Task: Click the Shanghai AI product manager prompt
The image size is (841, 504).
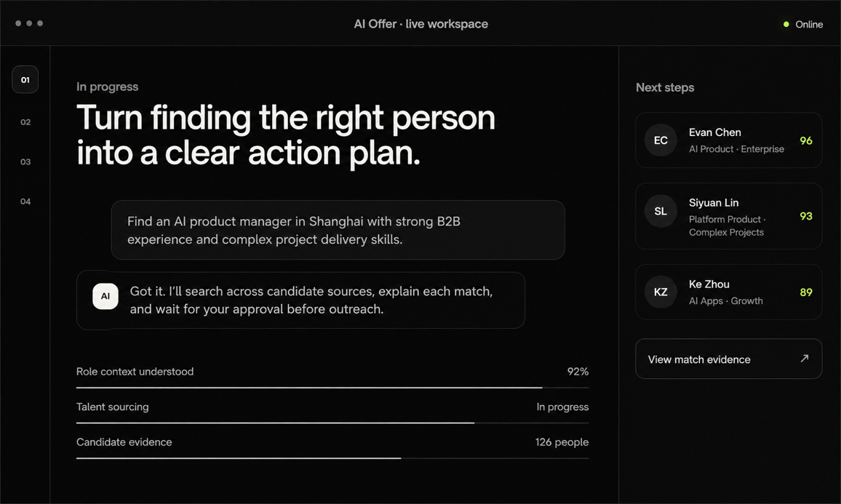Action: (x=338, y=230)
